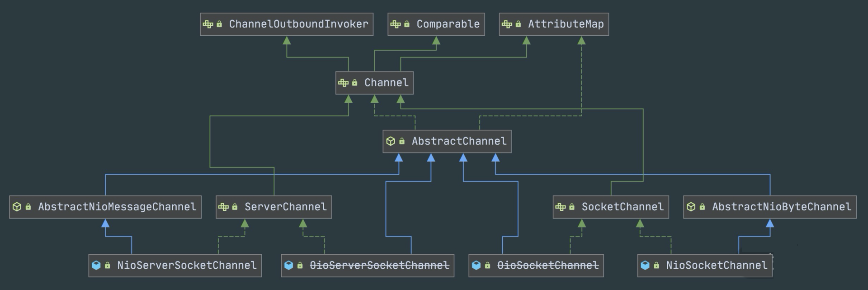Select the AbstractNioMessageChannel label text
The width and height of the screenshot is (868, 290).
point(118,207)
